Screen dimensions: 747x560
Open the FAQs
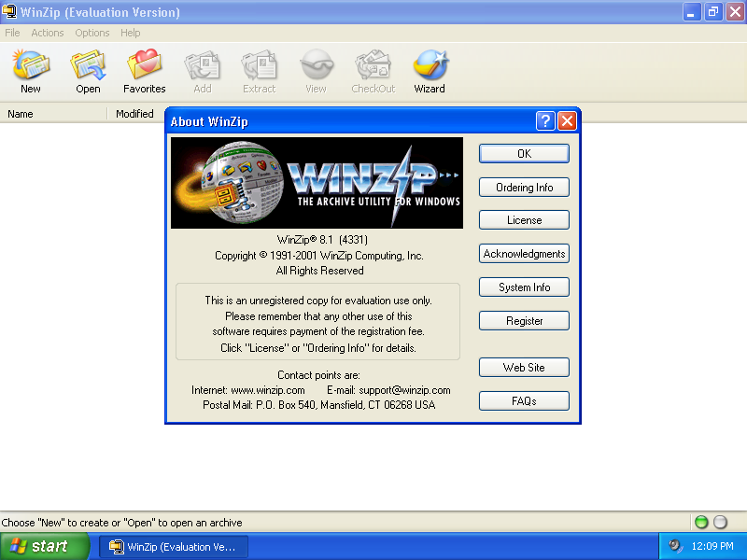(x=524, y=401)
